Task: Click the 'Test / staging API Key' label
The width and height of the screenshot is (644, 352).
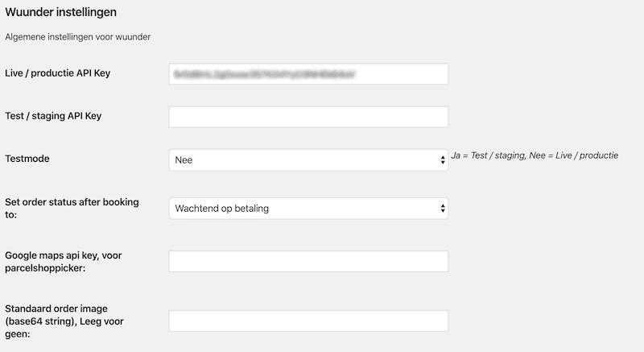Action: click(53, 116)
